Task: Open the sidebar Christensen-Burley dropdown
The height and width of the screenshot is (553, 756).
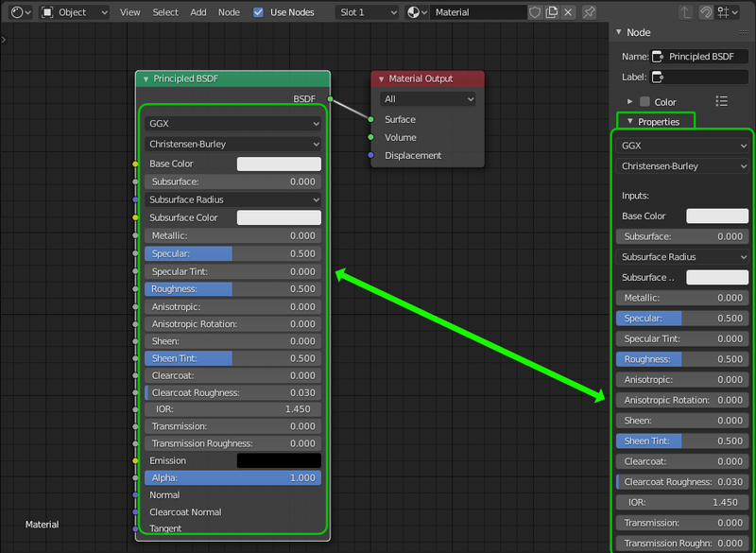Action: coord(682,166)
